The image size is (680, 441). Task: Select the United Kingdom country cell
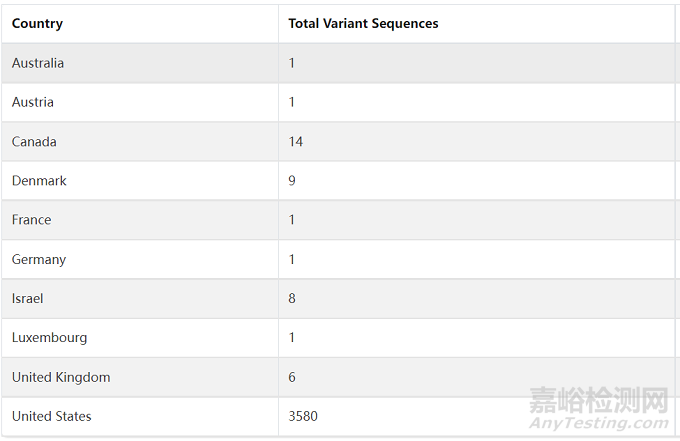(61, 377)
